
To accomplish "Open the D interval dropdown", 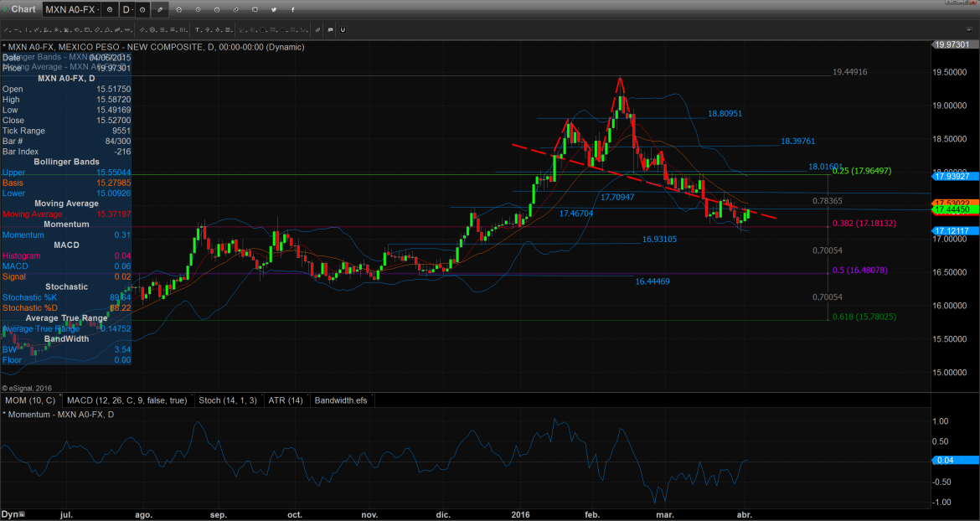I will [x=126, y=9].
